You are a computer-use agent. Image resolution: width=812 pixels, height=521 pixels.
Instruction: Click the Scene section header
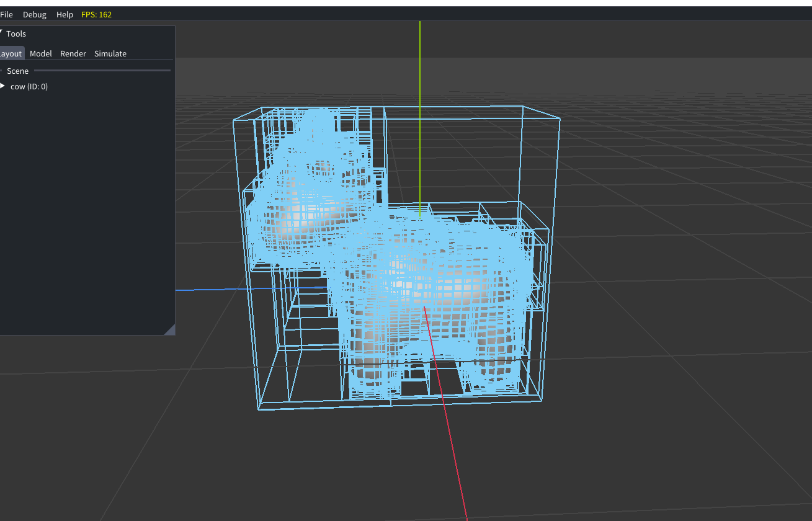17,71
